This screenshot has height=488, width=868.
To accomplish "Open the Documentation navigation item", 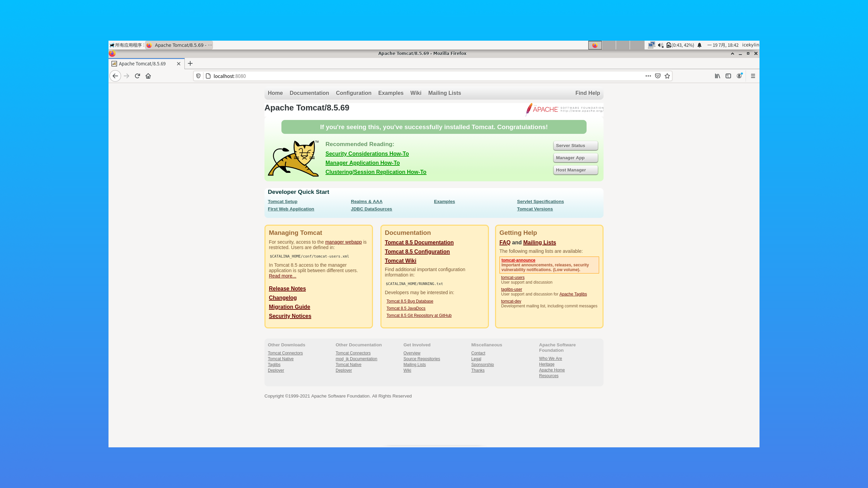I will click(309, 93).
